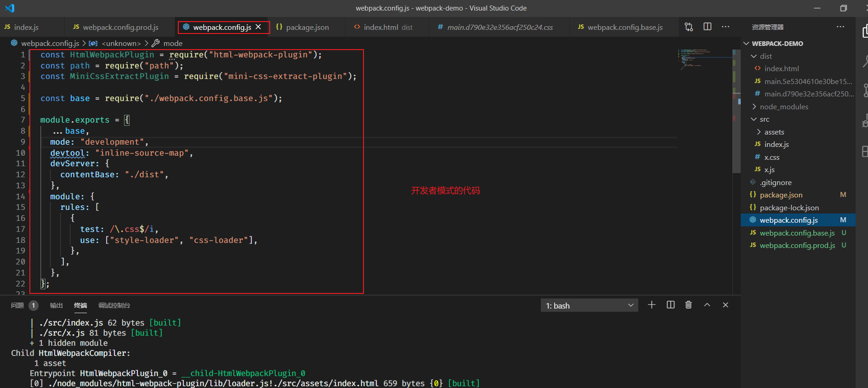The width and height of the screenshot is (868, 388).
Task: Create a new terminal with plus icon
Action: point(652,305)
